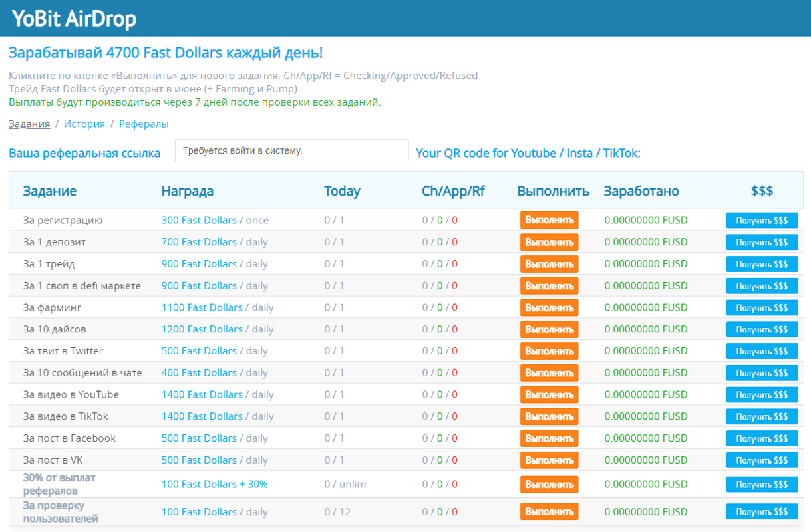This screenshot has width=811, height=532.
Task: Click the 100 Fast Dollars + 30% reward
Action: click(x=215, y=484)
